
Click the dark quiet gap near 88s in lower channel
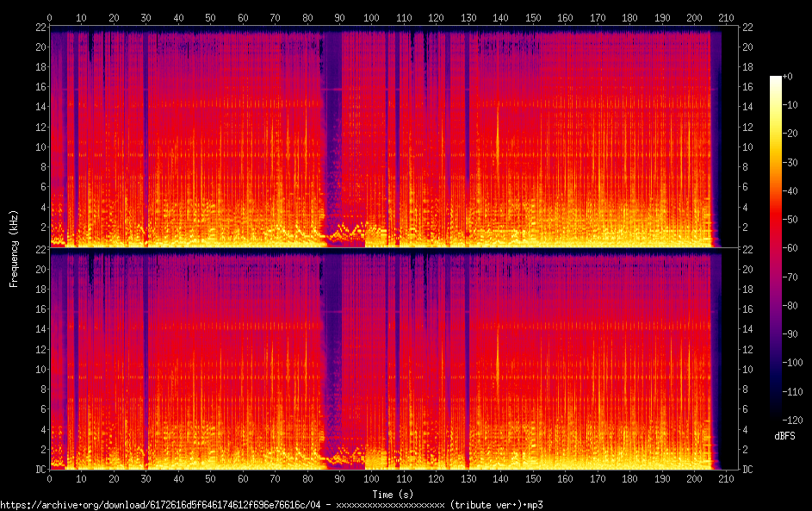tap(332, 353)
